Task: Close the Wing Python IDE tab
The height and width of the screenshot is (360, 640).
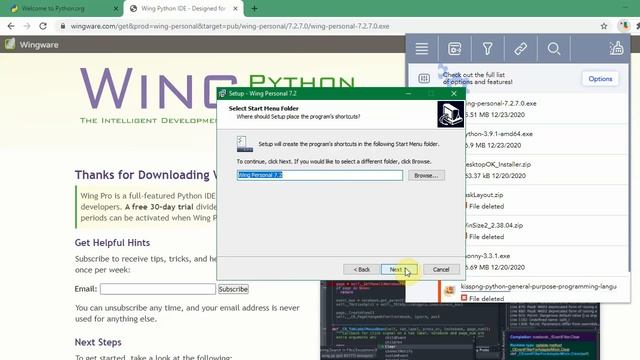Action: [x=236, y=8]
